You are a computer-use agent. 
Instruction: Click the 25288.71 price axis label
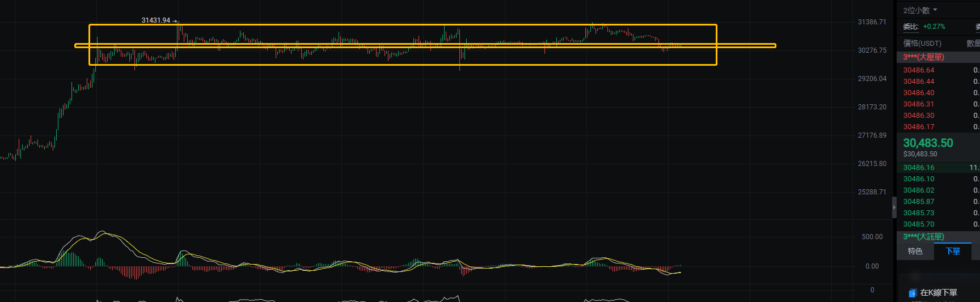[x=872, y=192]
